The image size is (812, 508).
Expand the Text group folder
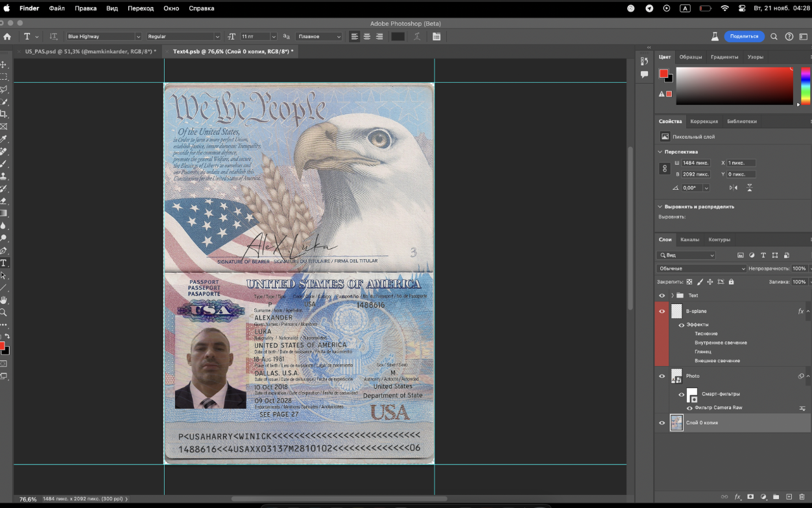click(672, 295)
